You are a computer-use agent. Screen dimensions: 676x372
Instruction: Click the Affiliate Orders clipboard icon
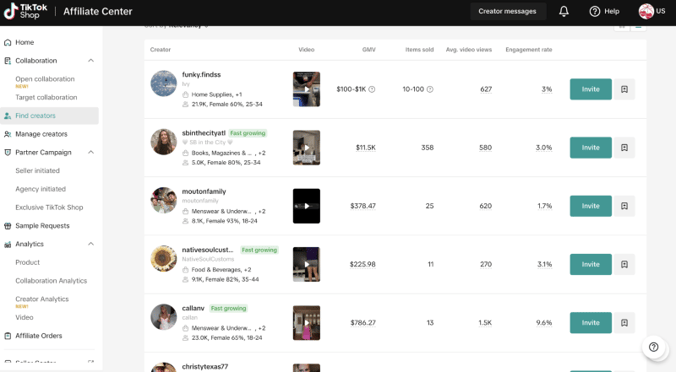coord(7,336)
